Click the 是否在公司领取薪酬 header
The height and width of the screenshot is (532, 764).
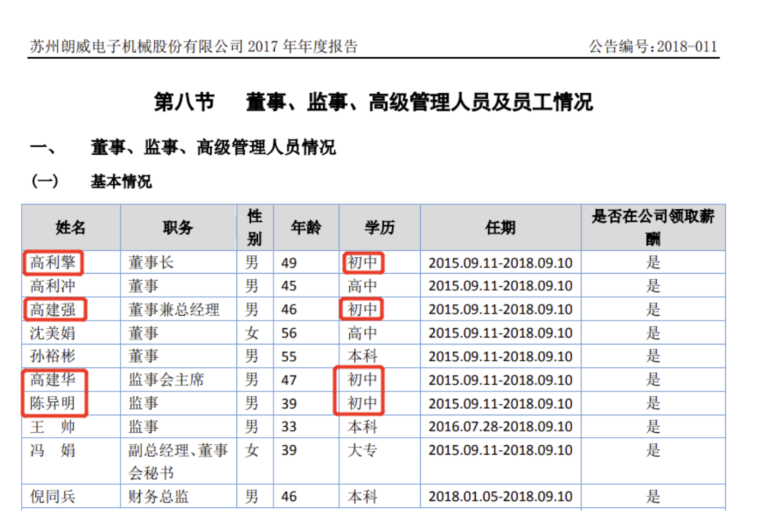coord(653,228)
